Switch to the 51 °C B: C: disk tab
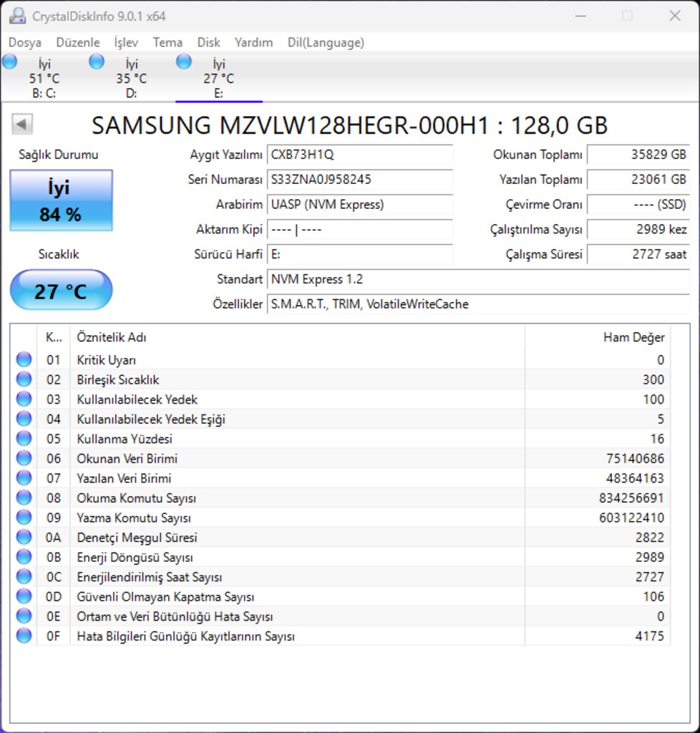Image resolution: width=700 pixels, height=733 pixels. 44,77
